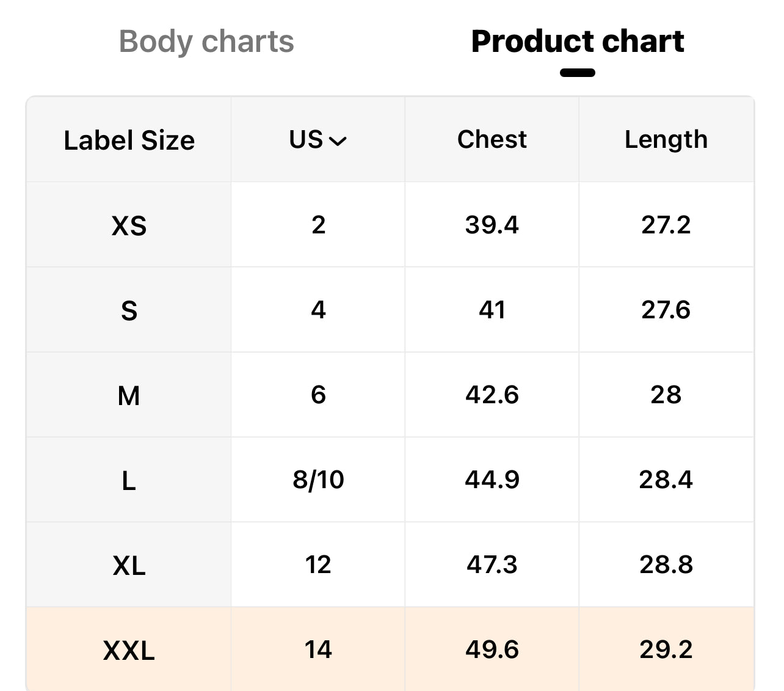Select the XL size row label

[129, 565]
